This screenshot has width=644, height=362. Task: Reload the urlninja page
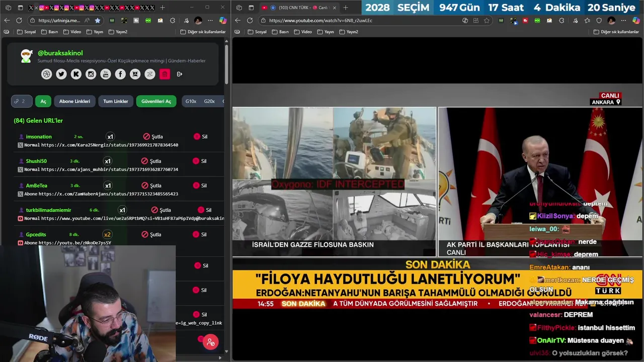(19, 21)
